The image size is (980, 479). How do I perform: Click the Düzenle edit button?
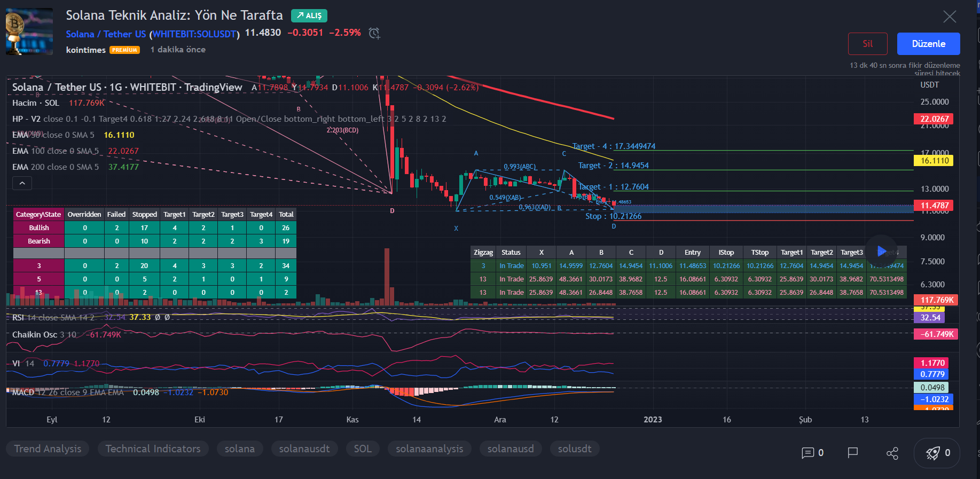tap(929, 44)
